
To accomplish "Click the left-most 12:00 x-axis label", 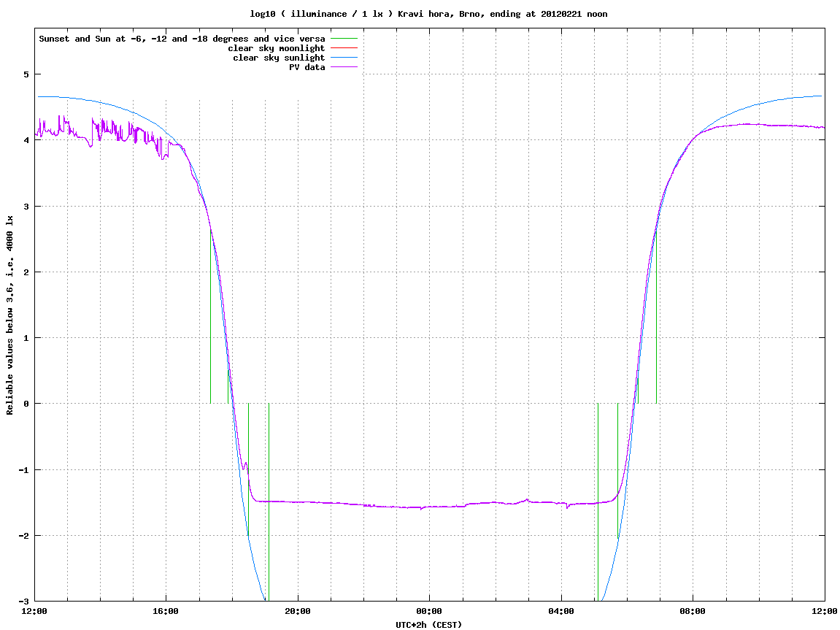I will pos(34,611).
